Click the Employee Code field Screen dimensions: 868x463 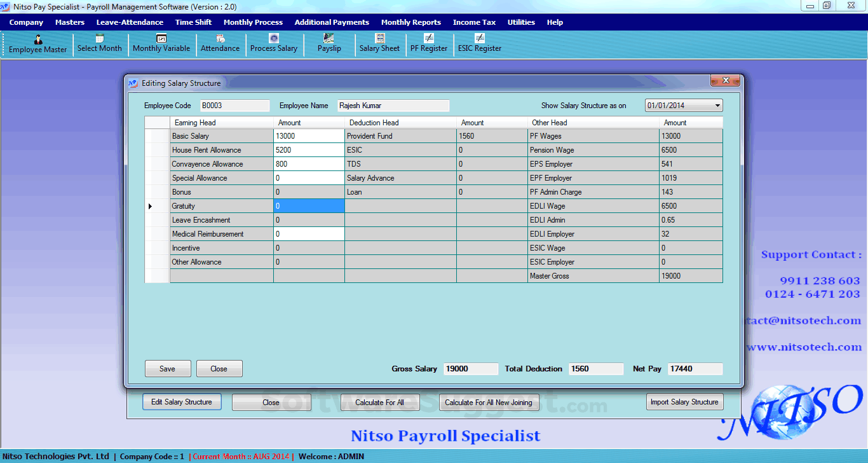(x=234, y=106)
